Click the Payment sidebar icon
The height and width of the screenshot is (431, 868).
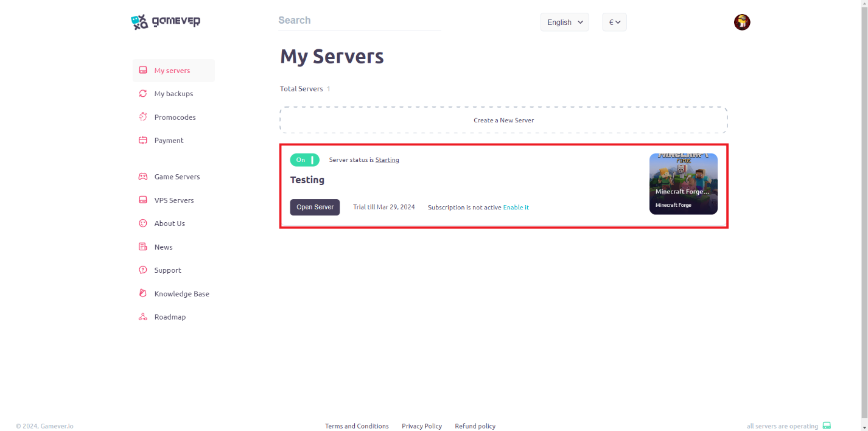coord(143,141)
